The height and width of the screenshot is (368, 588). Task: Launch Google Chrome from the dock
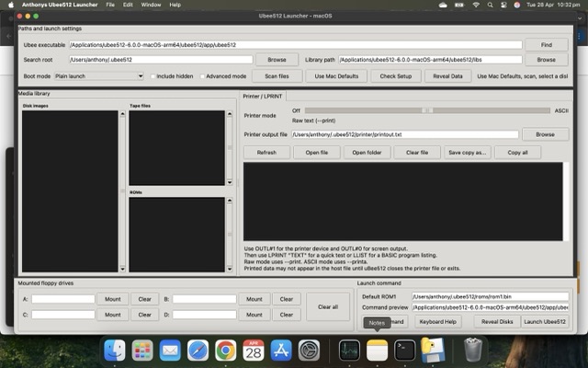click(225, 351)
